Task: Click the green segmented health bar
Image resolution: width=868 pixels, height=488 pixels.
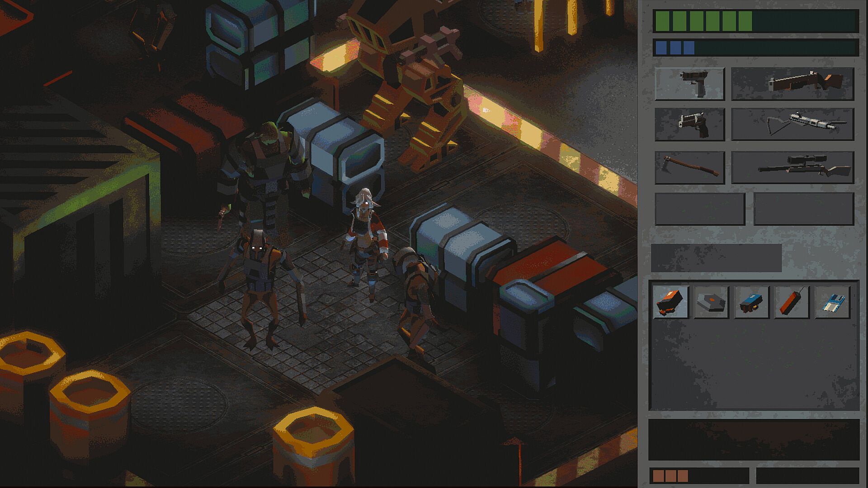Action: tap(756, 21)
